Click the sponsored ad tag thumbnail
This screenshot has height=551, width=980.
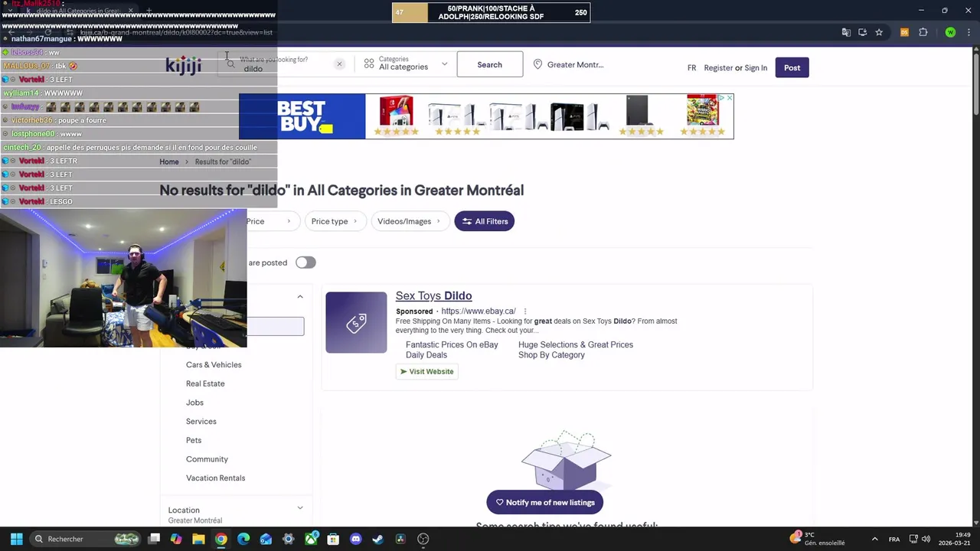(356, 322)
